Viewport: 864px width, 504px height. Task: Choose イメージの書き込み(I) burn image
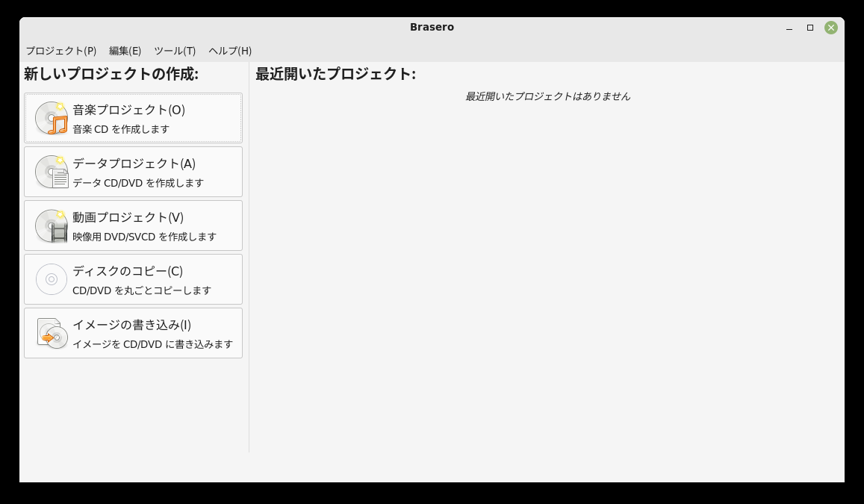[x=134, y=333]
